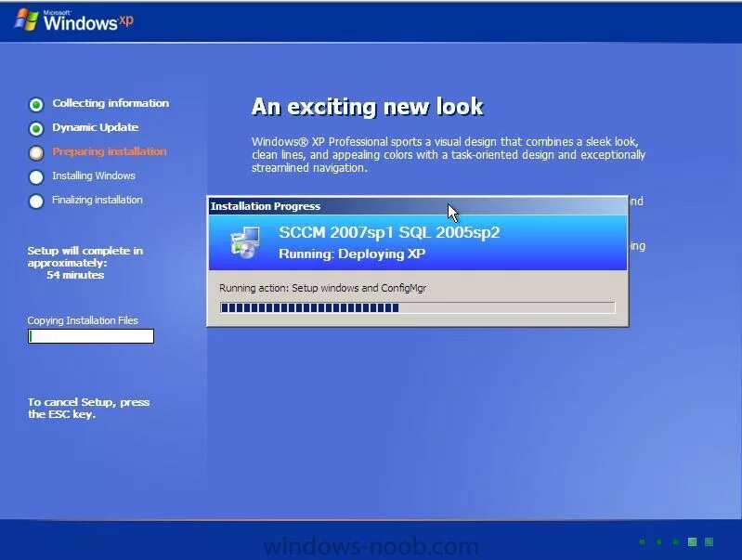Click the Installing Windows step label
Screen dimensions: 742x560
click(94, 176)
